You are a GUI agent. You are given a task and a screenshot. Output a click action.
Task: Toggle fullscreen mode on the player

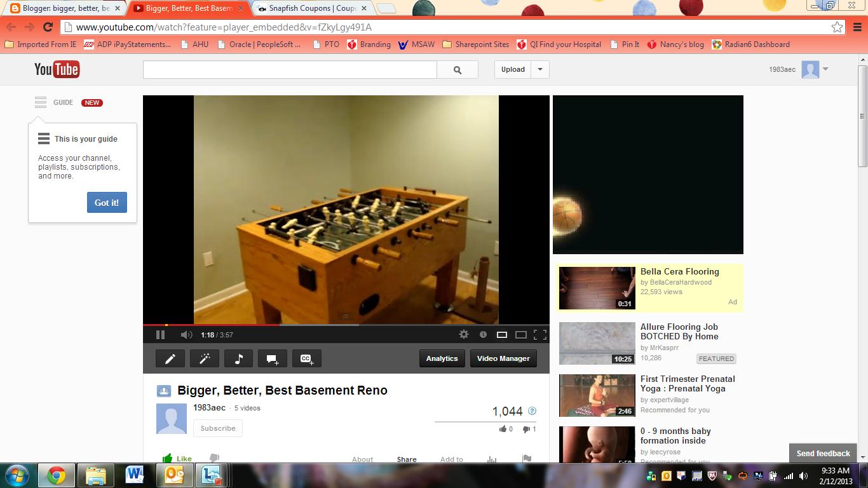pos(540,335)
